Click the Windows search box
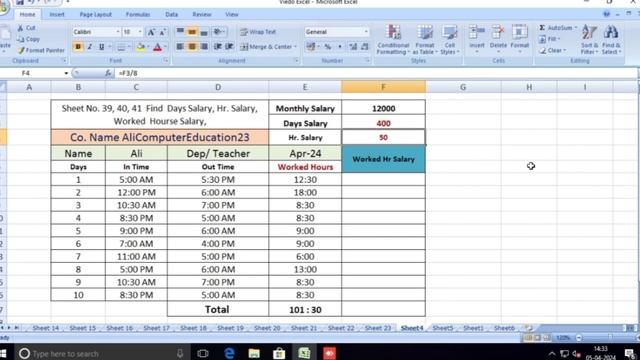This screenshot has height=360, width=640. coord(101,353)
